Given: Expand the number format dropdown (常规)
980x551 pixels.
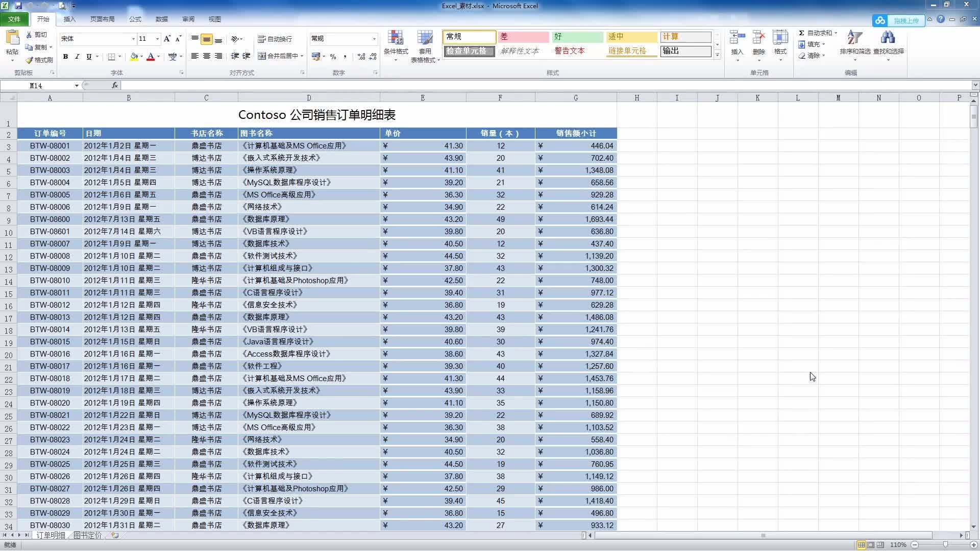Looking at the screenshot, I should (x=374, y=39).
